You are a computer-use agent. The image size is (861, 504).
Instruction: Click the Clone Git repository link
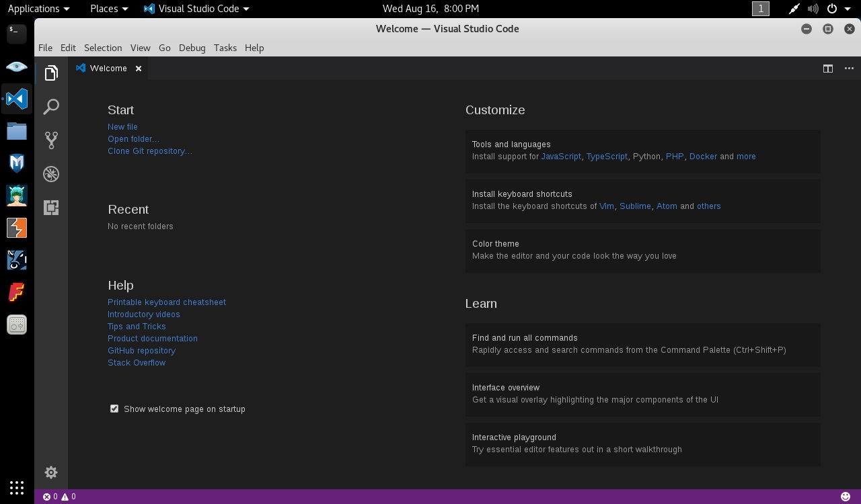149,151
